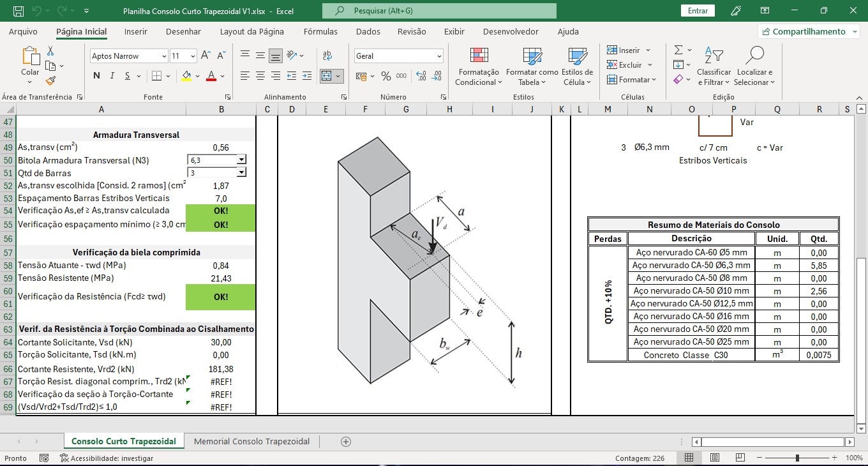
Task: Click the AutoSum sigma icon
Action: [678, 50]
